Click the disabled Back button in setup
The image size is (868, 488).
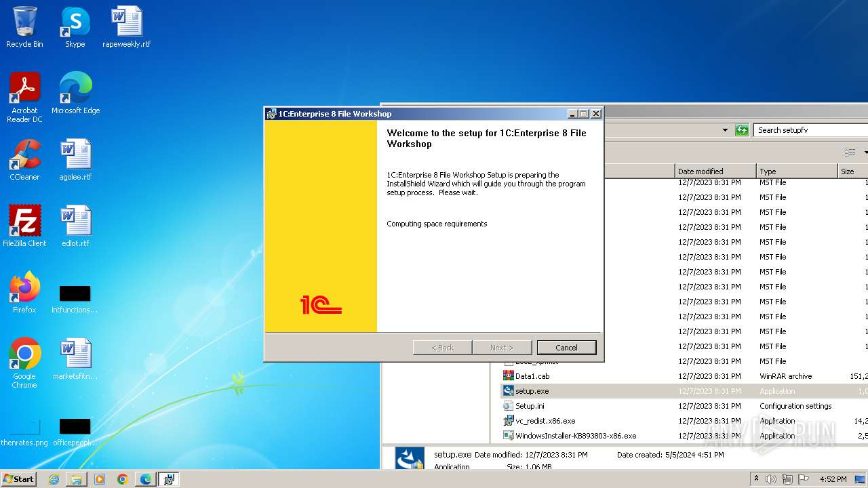(443, 348)
